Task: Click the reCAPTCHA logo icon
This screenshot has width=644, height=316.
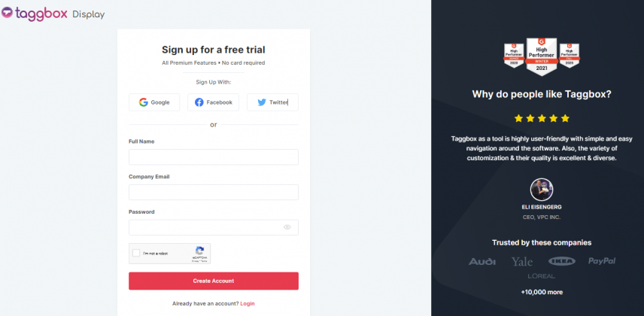Action: click(199, 251)
